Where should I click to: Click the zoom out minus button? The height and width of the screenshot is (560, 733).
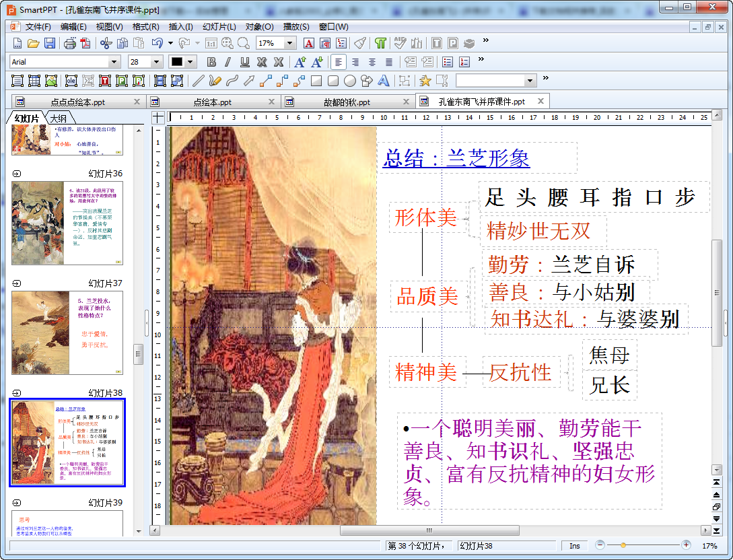600,545
